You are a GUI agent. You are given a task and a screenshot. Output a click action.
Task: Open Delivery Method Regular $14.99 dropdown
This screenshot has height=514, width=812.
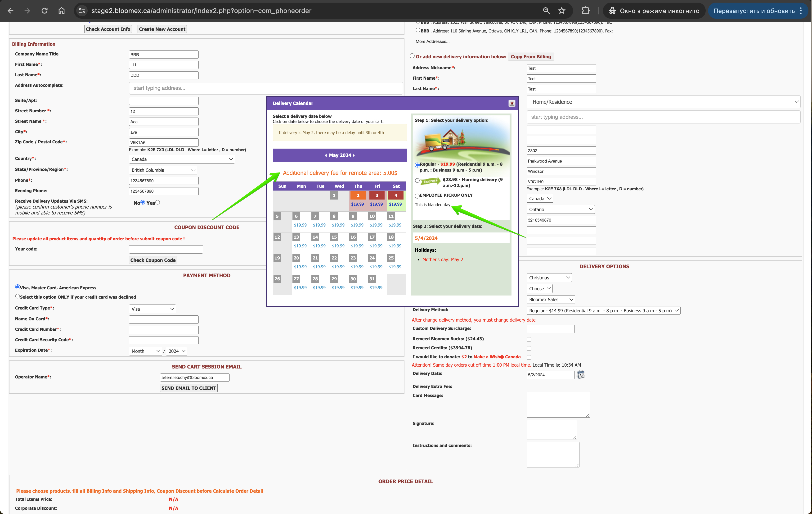pos(603,310)
